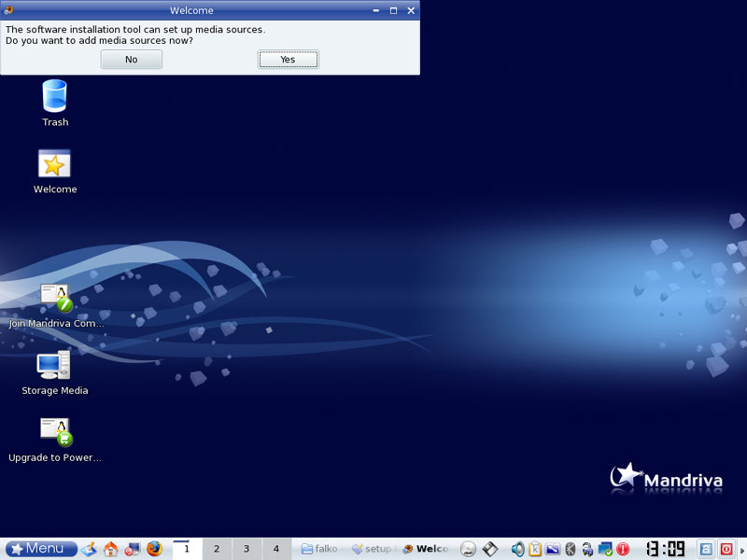Click the red logout power button
This screenshot has width=747, height=560.
(726, 549)
